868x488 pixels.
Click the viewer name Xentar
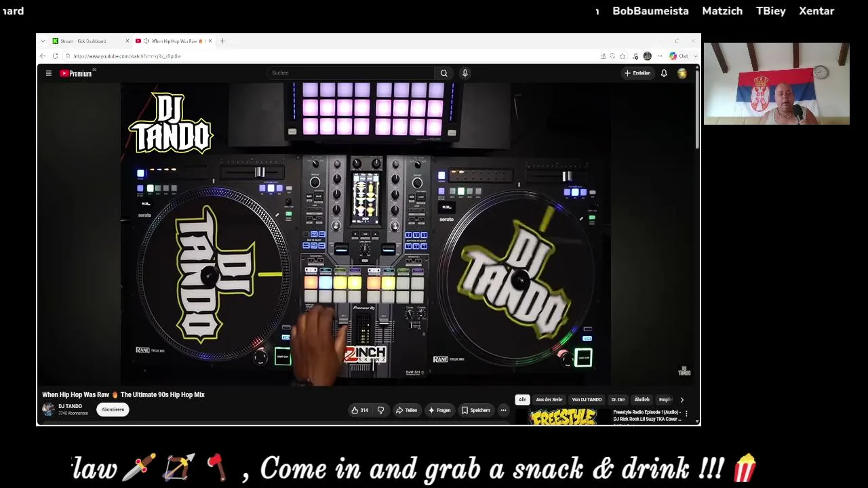click(x=816, y=11)
